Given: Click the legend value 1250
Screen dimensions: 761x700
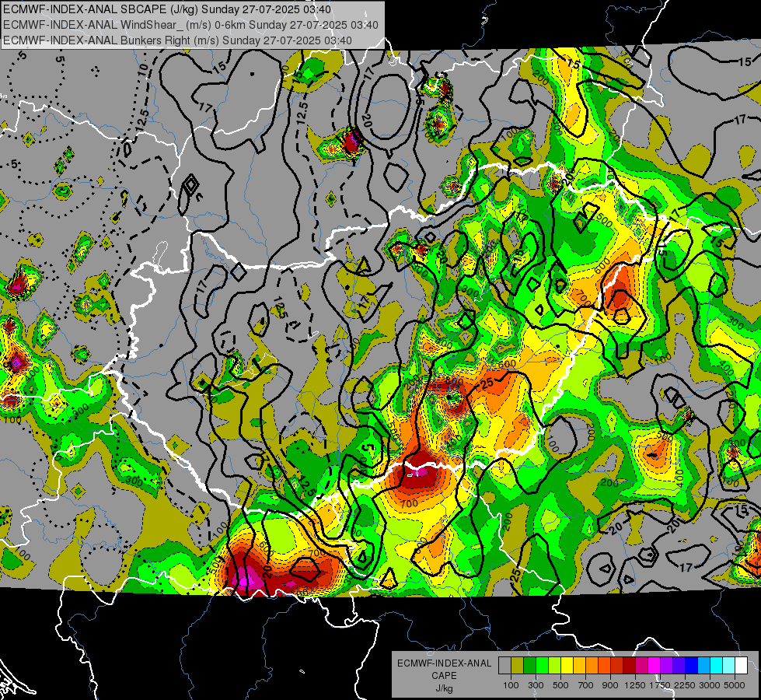Looking at the screenshot, I should click(635, 685).
